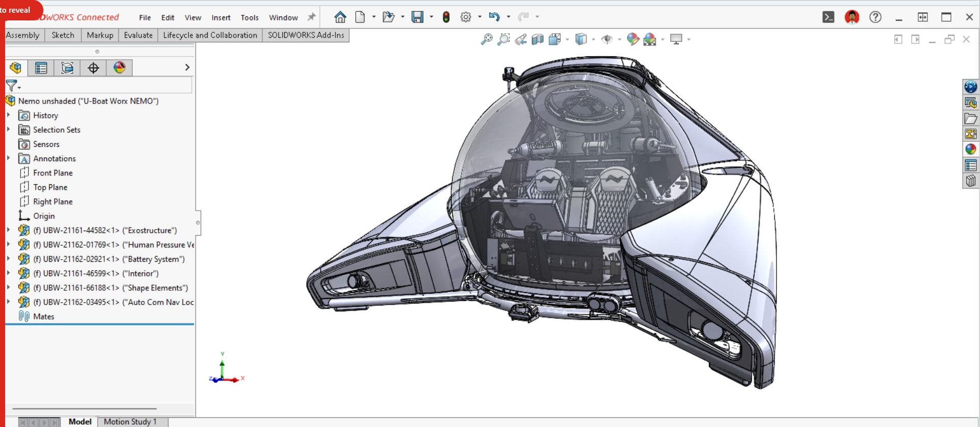Select the Shape Elements component
Screen dimensions: 980x427
tap(111, 288)
